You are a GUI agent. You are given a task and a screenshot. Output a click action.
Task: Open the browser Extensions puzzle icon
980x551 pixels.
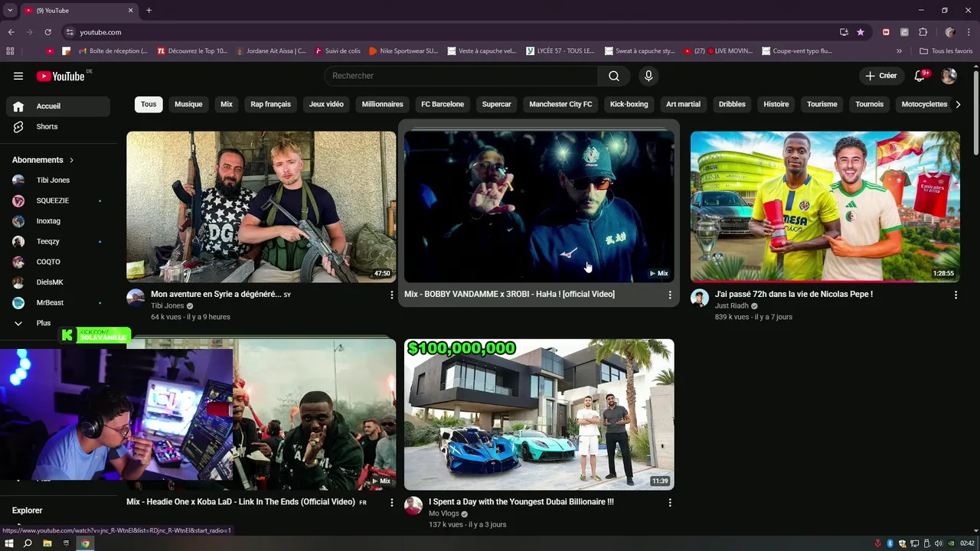click(923, 32)
